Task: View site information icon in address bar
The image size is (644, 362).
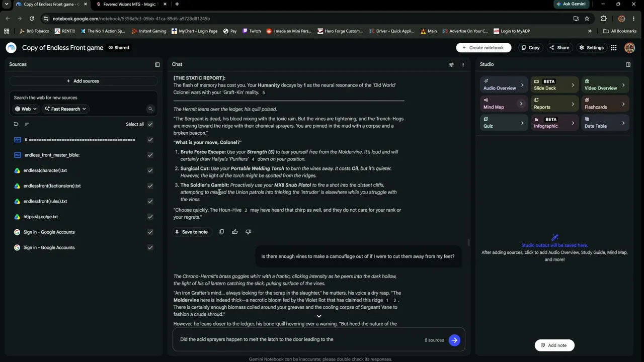Action: pos(46,19)
